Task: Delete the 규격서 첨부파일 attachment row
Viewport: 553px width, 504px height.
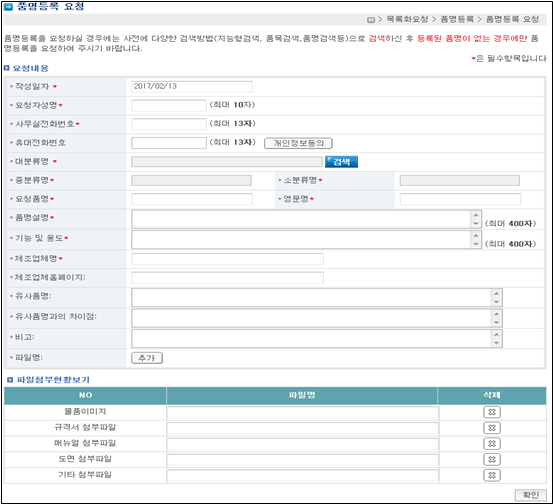Action: point(492,428)
